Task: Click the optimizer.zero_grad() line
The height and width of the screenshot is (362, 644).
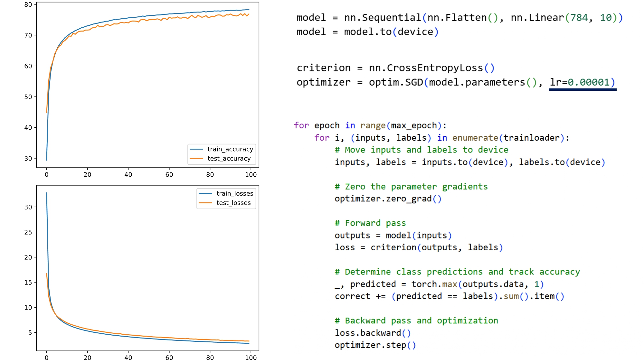Action: click(x=388, y=199)
